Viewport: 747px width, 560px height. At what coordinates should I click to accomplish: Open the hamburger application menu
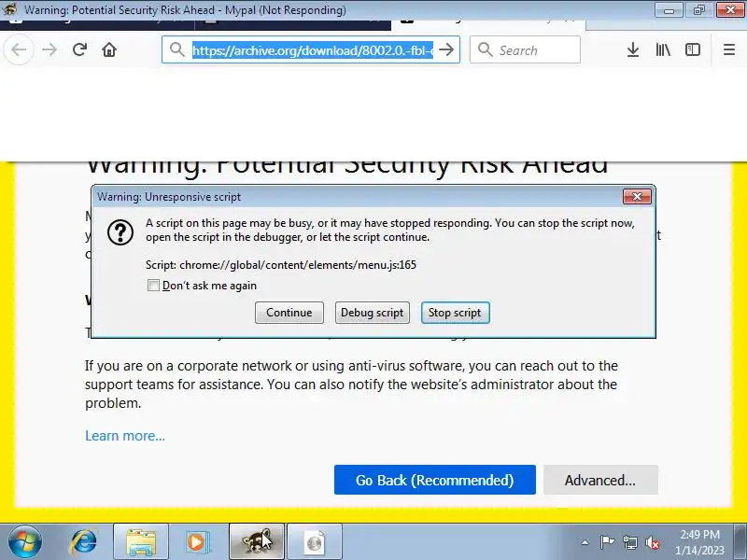click(729, 49)
